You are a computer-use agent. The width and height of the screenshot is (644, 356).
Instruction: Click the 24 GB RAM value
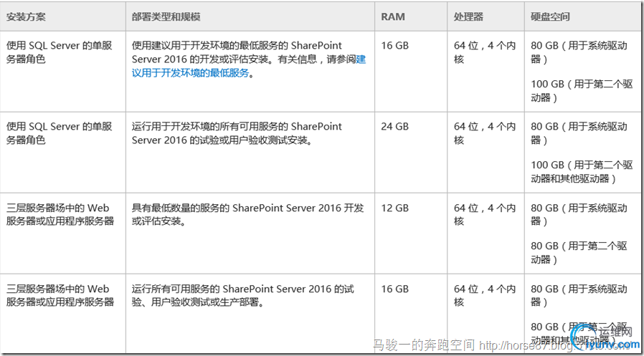pyautogui.click(x=394, y=126)
